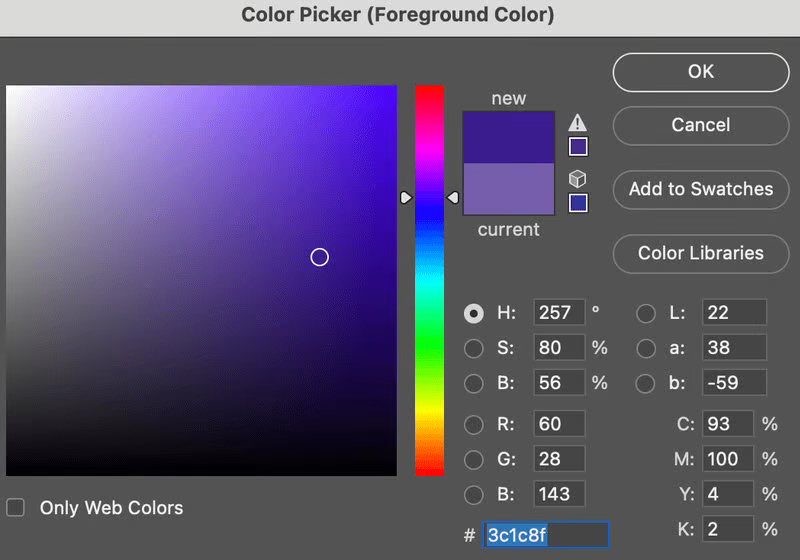Choose the G green radio button
Screen dimensions: 800x560
(474, 459)
